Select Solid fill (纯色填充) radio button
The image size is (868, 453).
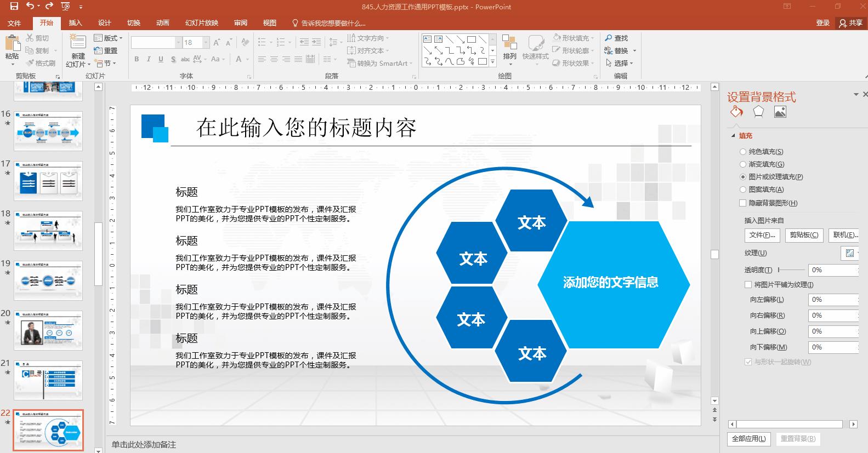tap(743, 152)
